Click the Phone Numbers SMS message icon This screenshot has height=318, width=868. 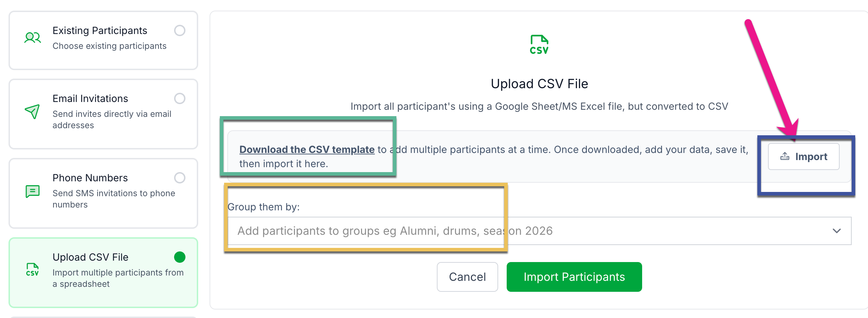[x=33, y=191]
